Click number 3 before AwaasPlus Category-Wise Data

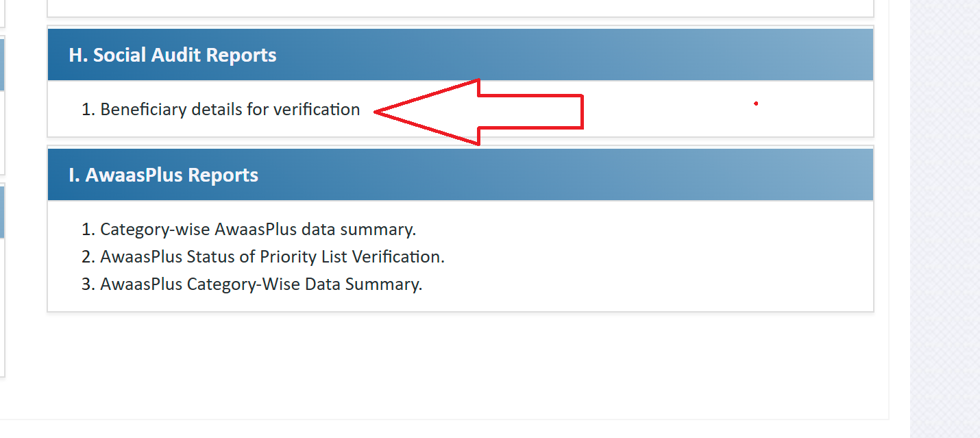(87, 284)
